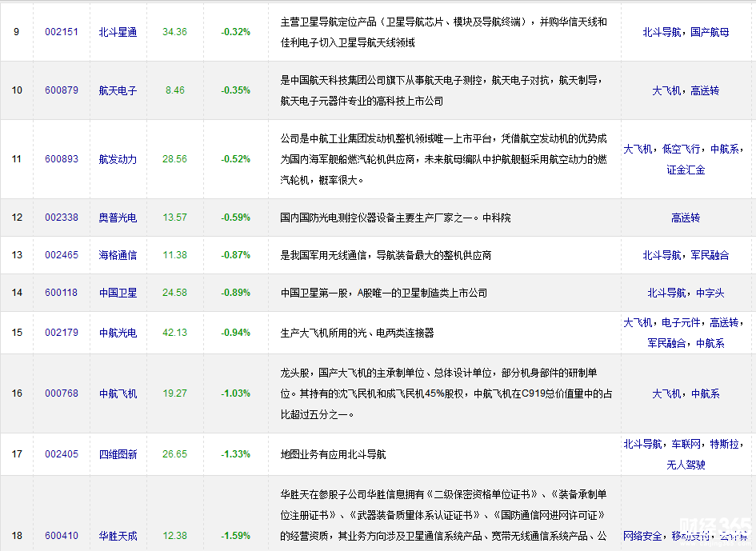Open 中字头 concept tag

[x=710, y=293]
